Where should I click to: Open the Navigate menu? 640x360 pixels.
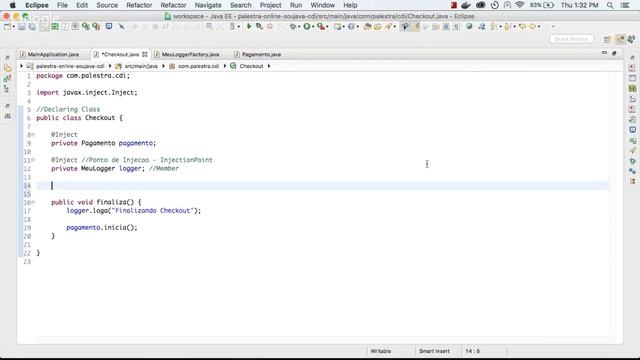click(x=208, y=5)
